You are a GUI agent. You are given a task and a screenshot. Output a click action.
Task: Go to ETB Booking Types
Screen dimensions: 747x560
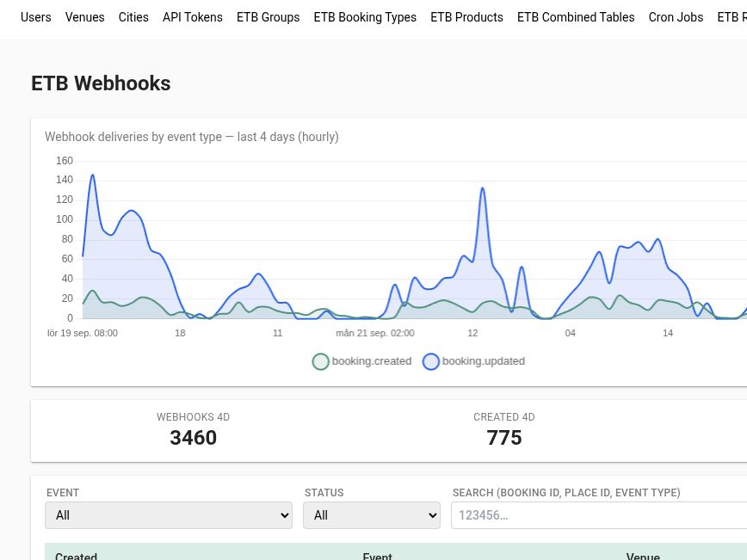(365, 17)
